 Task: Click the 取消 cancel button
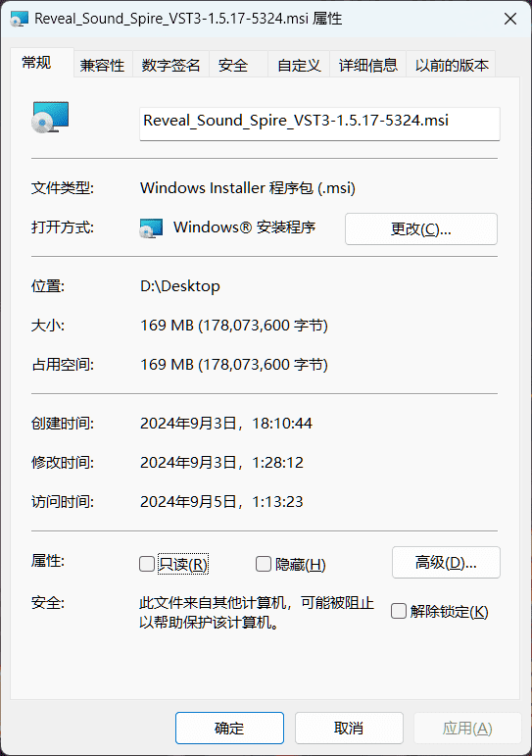click(349, 728)
